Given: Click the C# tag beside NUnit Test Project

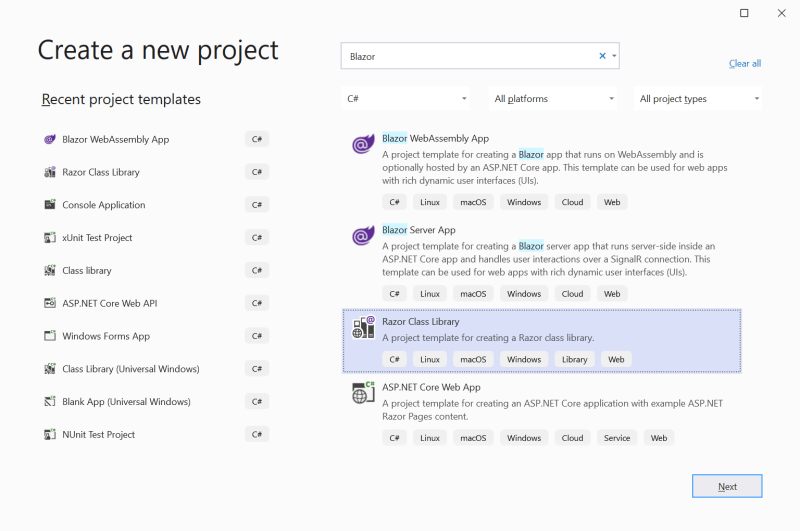Looking at the screenshot, I should click(x=257, y=434).
